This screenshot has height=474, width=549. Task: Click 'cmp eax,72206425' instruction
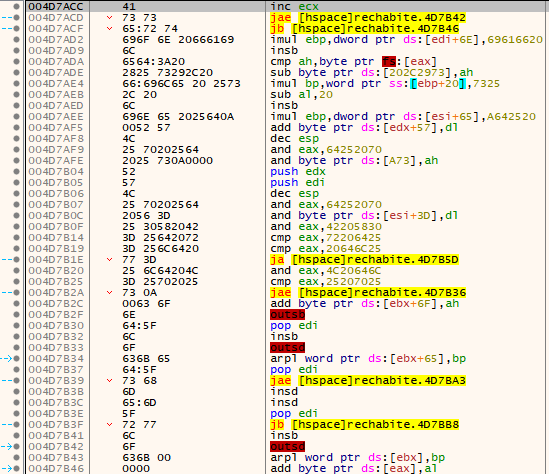click(x=326, y=238)
